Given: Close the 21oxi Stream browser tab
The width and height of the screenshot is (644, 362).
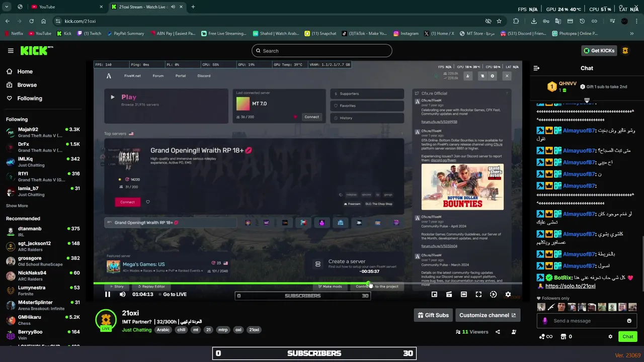Looking at the screenshot, I should pyautogui.click(x=182, y=7).
